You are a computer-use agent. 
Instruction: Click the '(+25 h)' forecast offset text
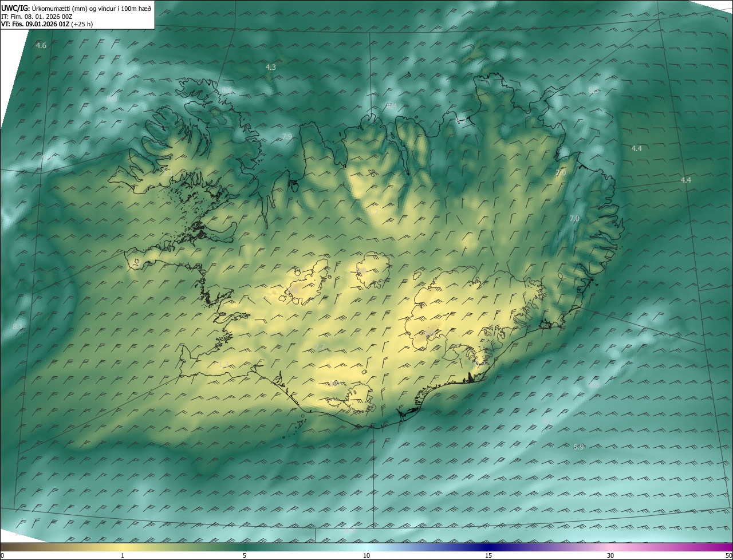coord(83,24)
